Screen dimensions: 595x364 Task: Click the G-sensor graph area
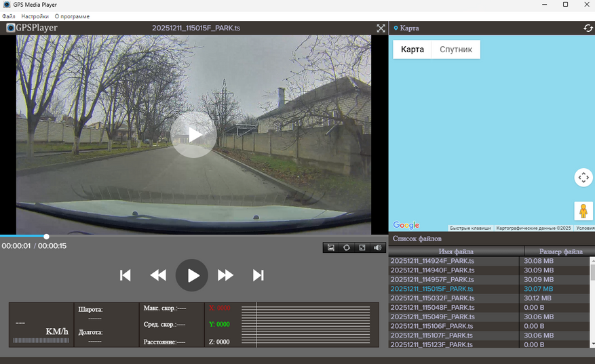pyautogui.click(x=306, y=325)
